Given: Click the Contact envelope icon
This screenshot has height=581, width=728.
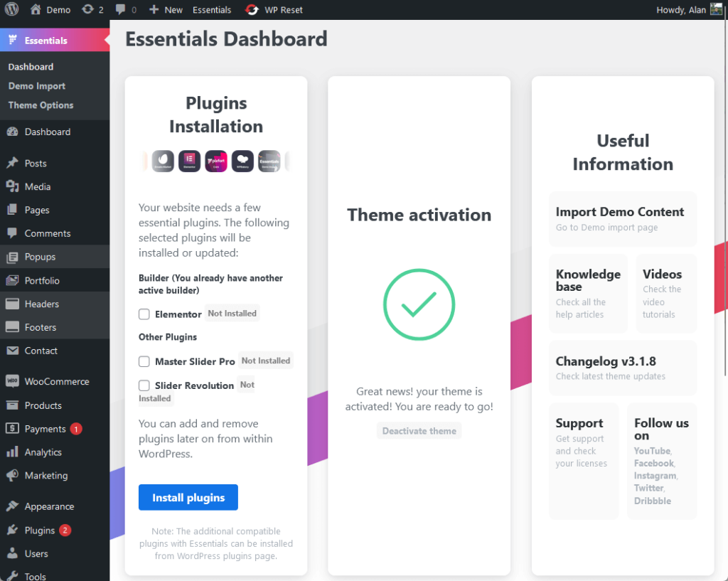Looking at the screenshot, I should click(x=13, y=351).
